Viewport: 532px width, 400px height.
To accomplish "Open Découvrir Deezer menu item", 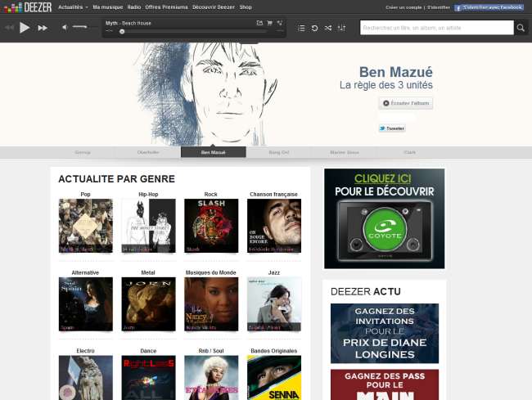I will pyautogui.click(x=214, y=7).
